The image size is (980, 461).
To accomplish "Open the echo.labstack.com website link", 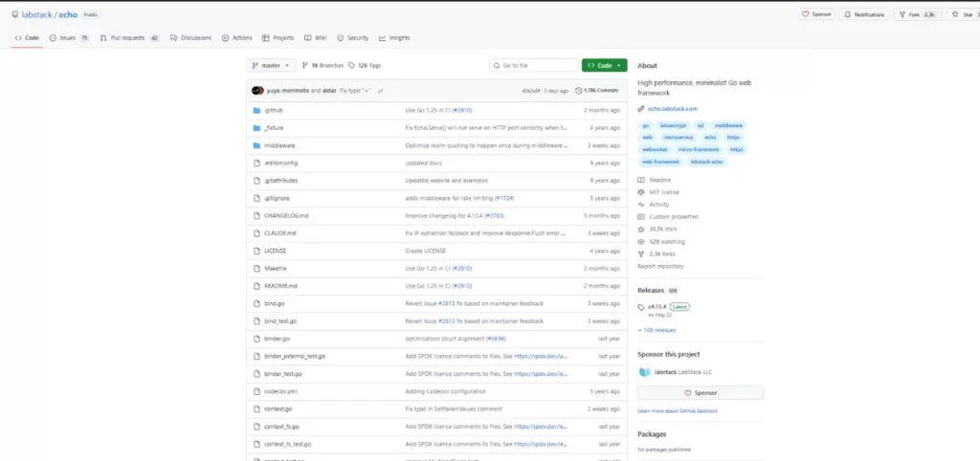I will (x=673, y=109).
